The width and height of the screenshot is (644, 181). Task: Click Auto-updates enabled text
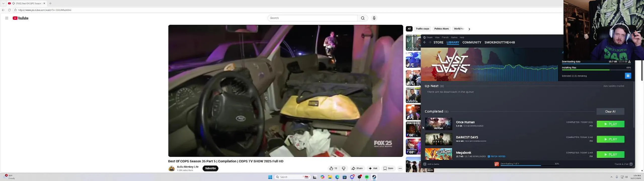pos(614,86)
